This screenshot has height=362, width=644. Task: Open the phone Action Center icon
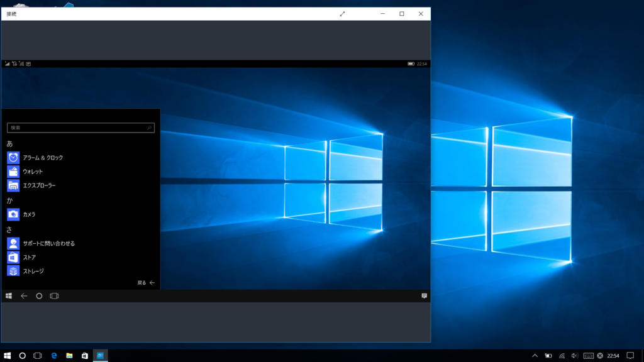425,296
